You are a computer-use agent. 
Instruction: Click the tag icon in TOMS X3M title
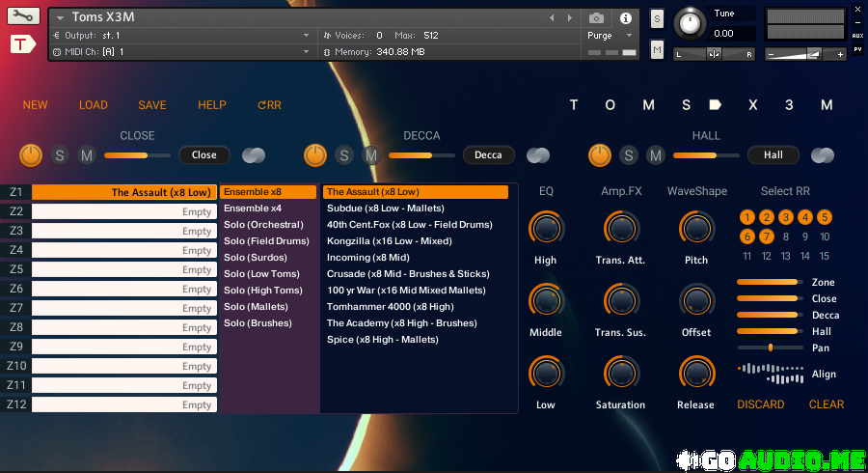[716, 104]
